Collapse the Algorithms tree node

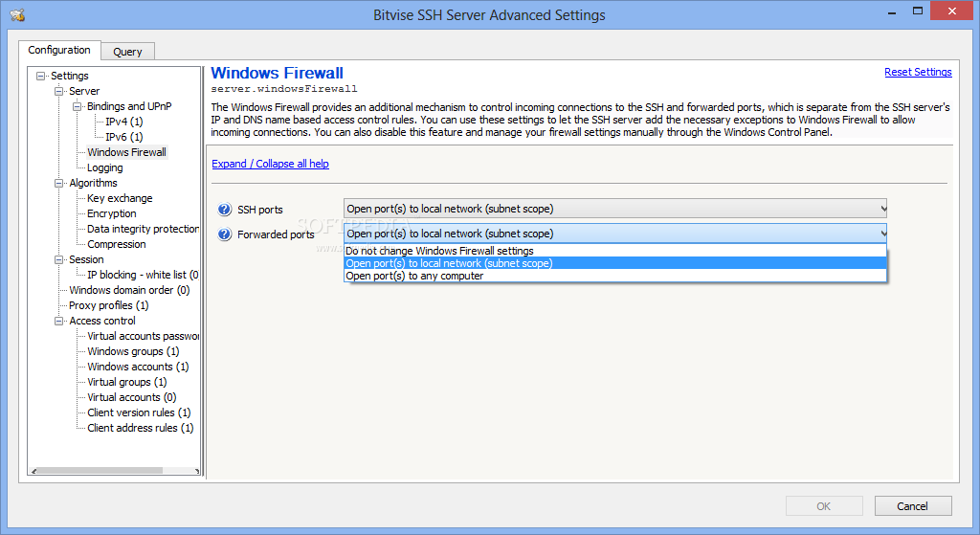tap(58, 183)
